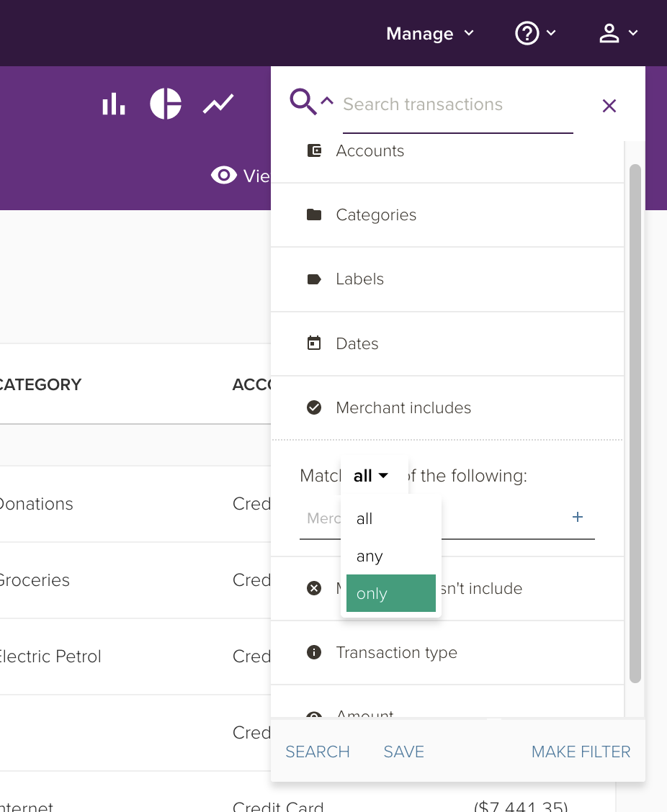The image size is (667, 812).
Task: Click the filter panel vertical scrollbar
Action: click(635, 423)
